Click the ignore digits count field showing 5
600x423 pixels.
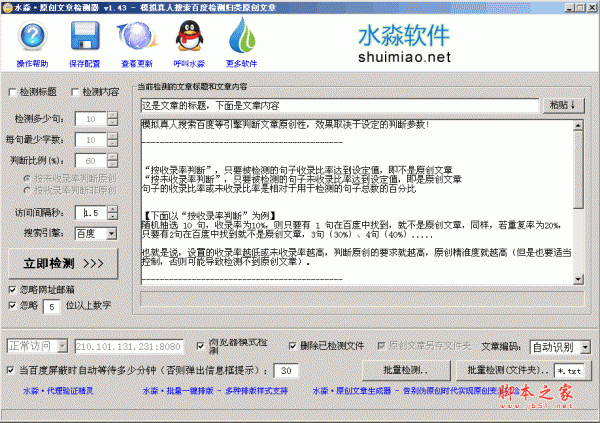[x=52, y=307]
